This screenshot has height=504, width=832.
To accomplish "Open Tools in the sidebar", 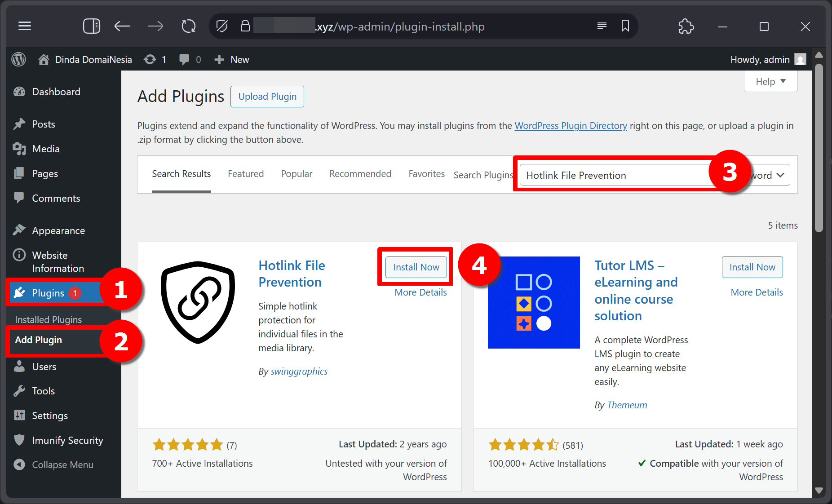I will 44,391.
